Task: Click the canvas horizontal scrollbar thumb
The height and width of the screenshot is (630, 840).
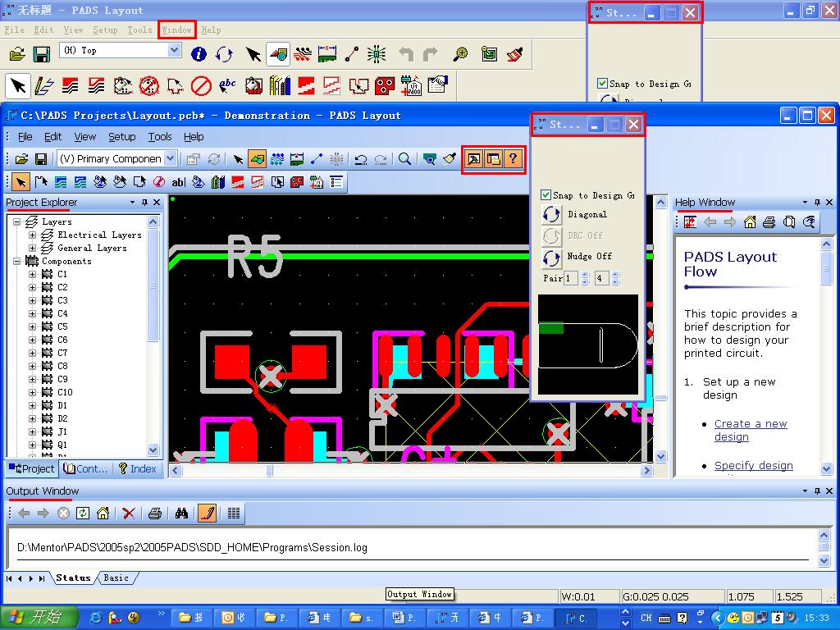Action: coord(269,470)
